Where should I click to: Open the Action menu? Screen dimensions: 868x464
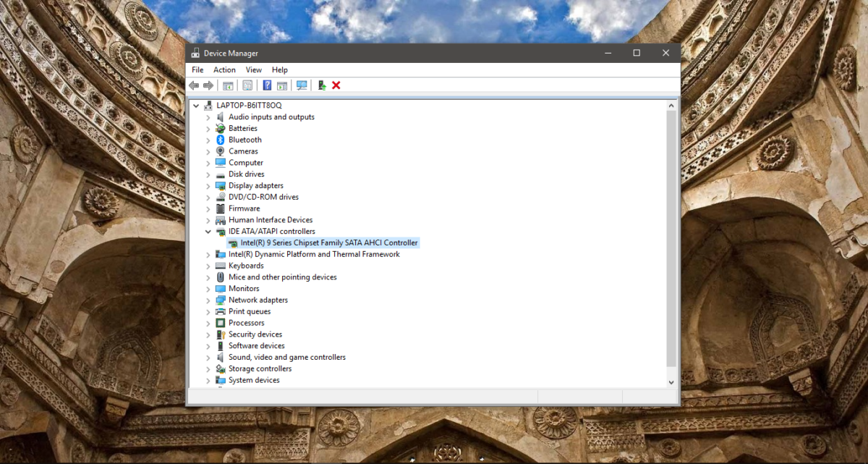point(224,69)
